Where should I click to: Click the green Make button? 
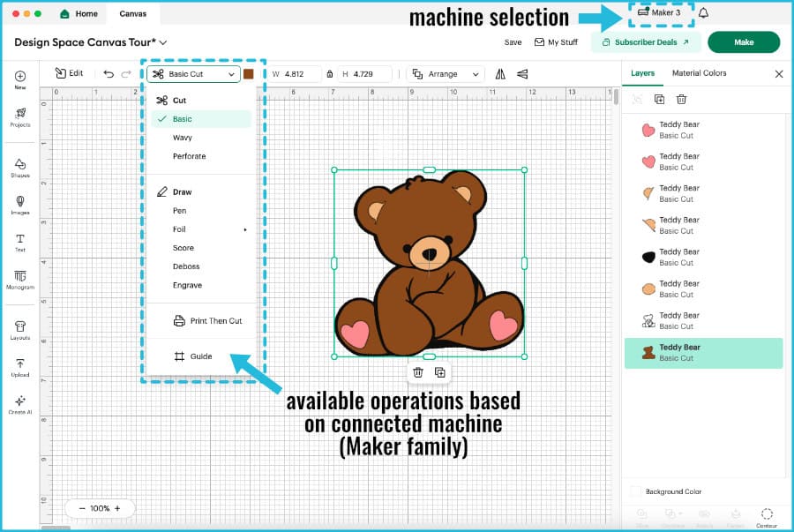point(744,42)
